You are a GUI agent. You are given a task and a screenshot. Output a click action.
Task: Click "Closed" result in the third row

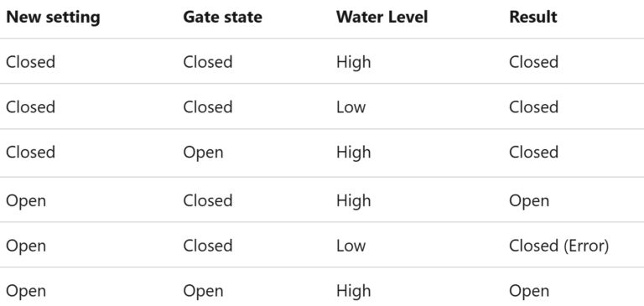[x=533, y=153]
